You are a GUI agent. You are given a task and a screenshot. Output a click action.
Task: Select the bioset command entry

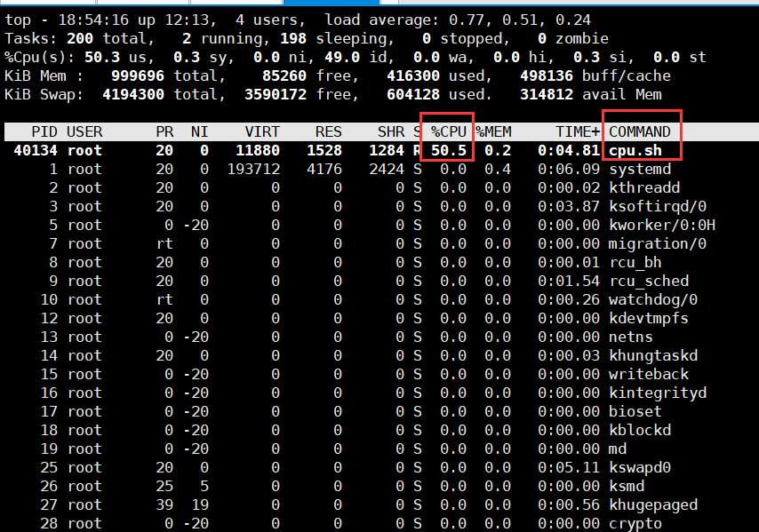click(x=635, y=411)
